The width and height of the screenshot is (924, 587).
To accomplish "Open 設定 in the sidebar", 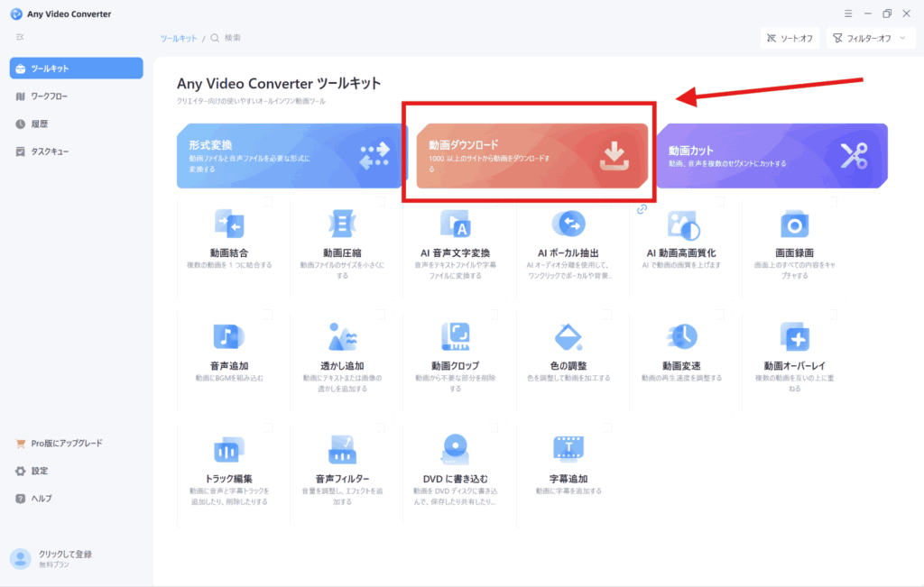I will [76, 471].
